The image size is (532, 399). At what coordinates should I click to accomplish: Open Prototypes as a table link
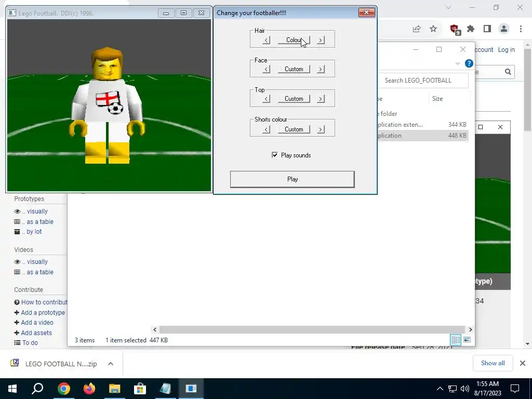coord(40,221)
